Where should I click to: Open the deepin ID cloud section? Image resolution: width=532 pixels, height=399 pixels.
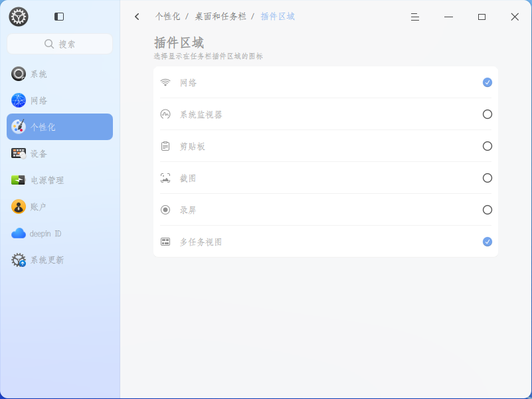tap(60, 233)
